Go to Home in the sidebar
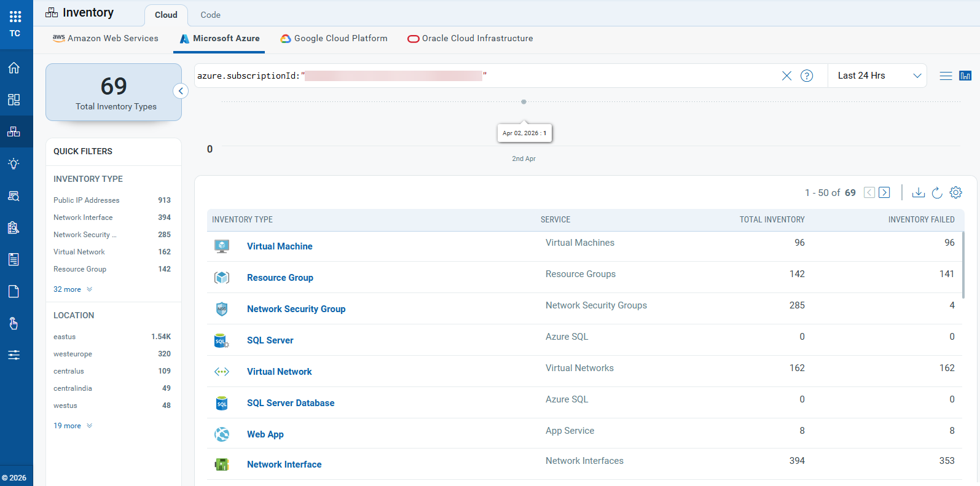The height and width of the screenshot is (486, 980). click(14, 68)
